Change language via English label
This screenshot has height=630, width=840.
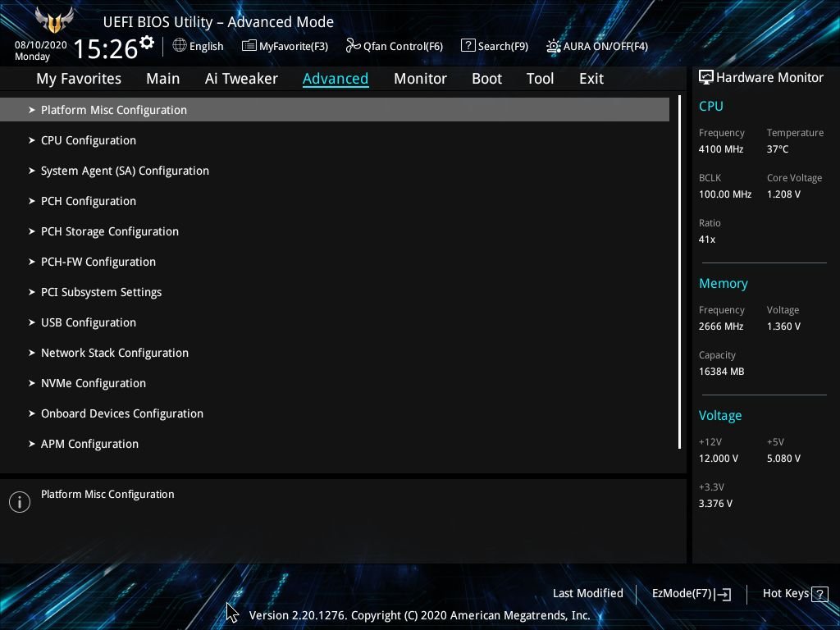pyautogui.click(x=206, y=47)
